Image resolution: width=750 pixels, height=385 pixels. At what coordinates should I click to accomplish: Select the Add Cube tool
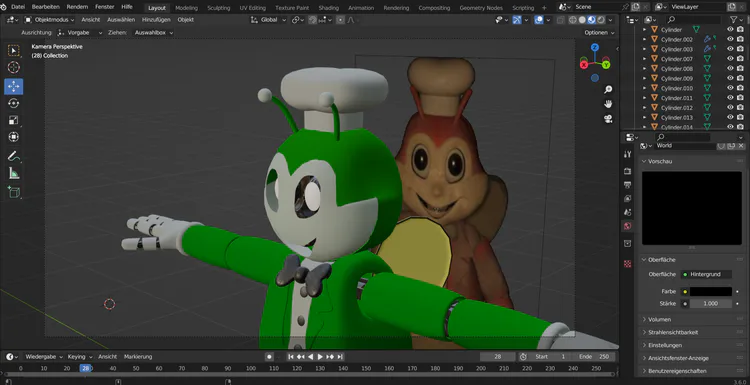pos(13,192)
